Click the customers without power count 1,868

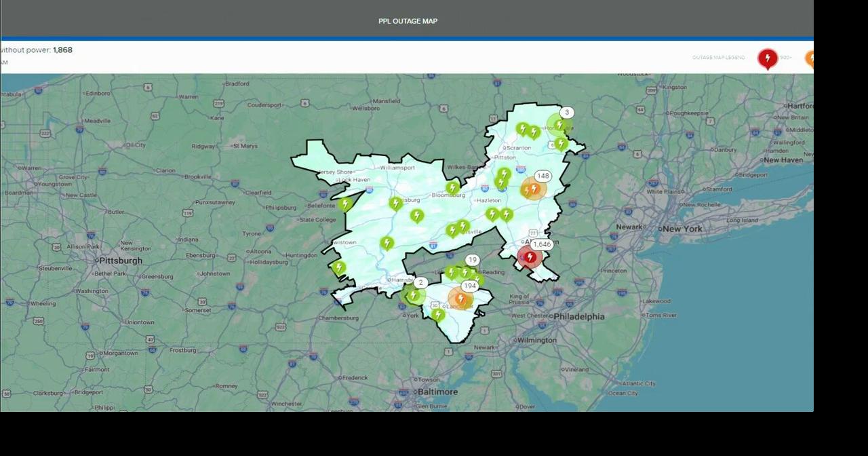click(x=62, y=50)
